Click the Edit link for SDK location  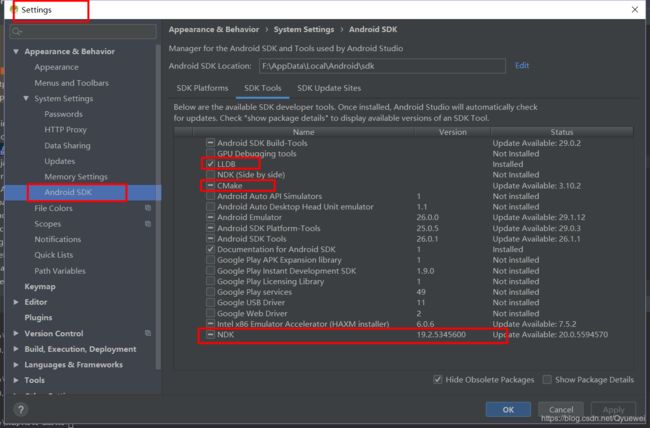[x=522, y=66]
